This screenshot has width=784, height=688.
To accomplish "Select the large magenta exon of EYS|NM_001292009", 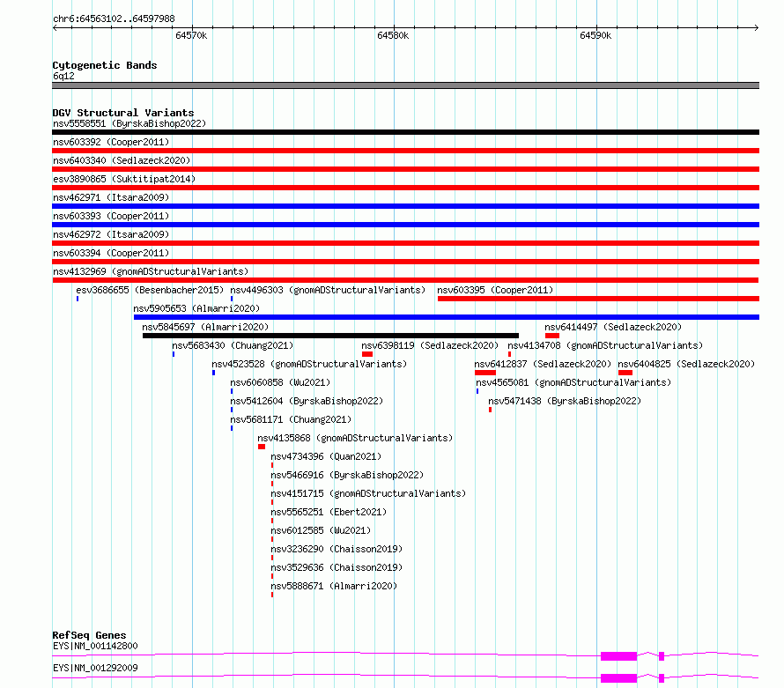I will (x=618, y=678).
